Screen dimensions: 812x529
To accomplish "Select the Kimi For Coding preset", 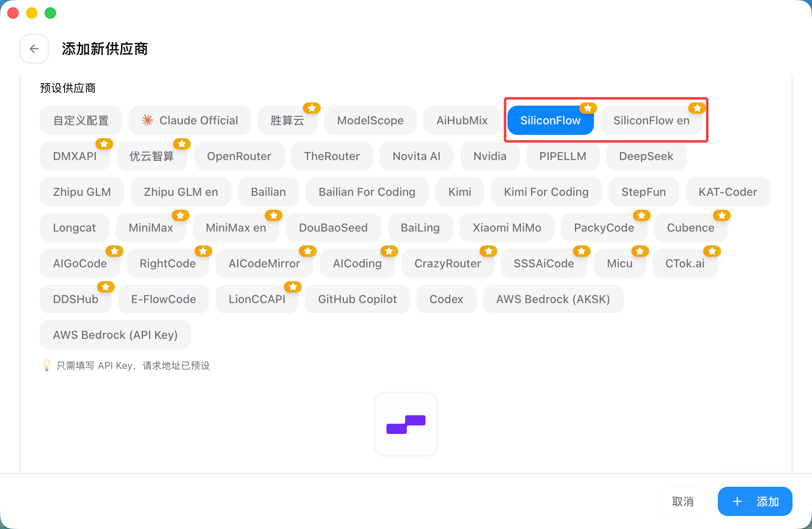I will 546,192.
